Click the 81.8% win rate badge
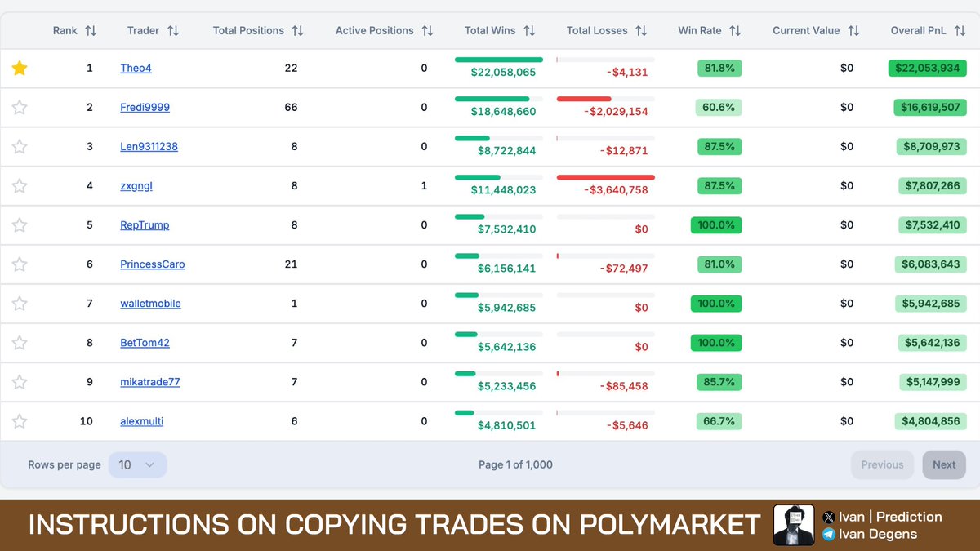 point(719,69)
